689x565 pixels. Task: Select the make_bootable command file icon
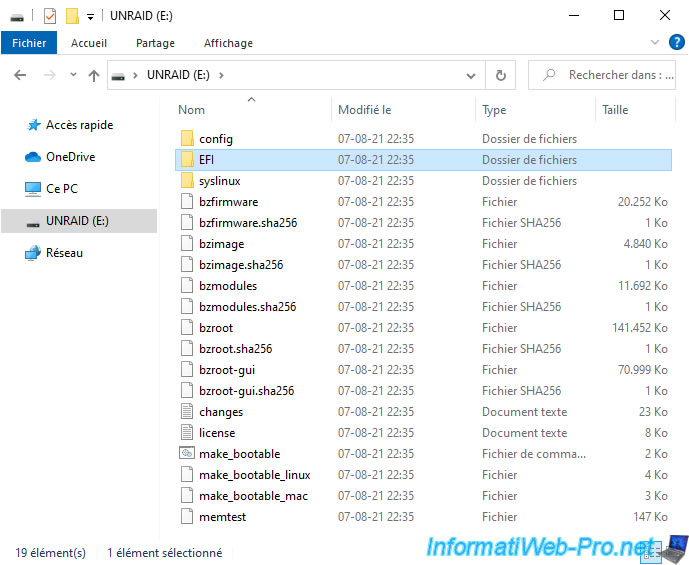tap(186, 454)
